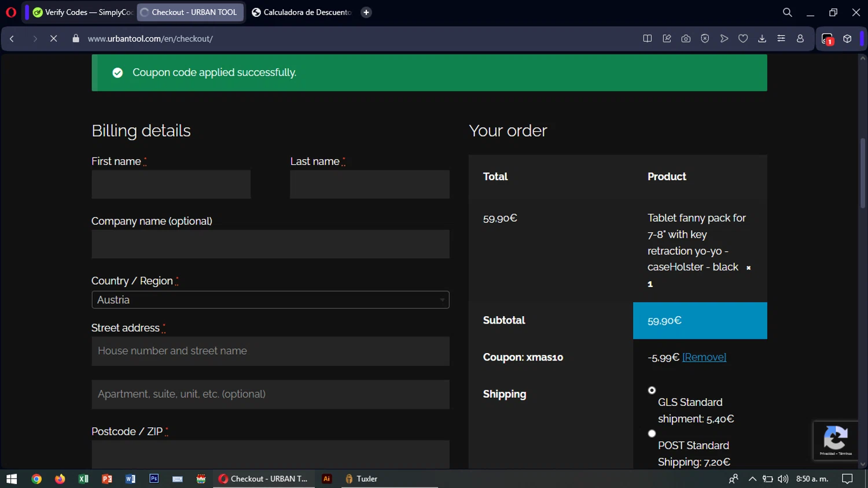Open the Opera main menu logo
This screenshot has height=488, width=868.
[10, 12]
